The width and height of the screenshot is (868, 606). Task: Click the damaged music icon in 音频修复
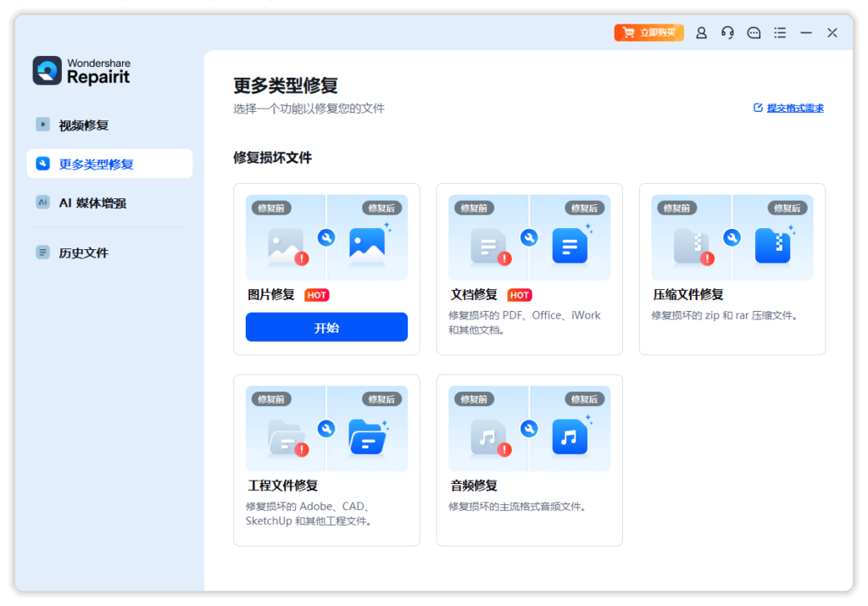(x=491, y=437)
